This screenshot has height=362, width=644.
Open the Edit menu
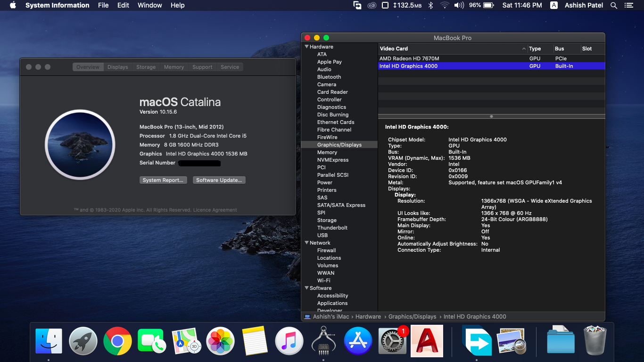coord(123,5)
